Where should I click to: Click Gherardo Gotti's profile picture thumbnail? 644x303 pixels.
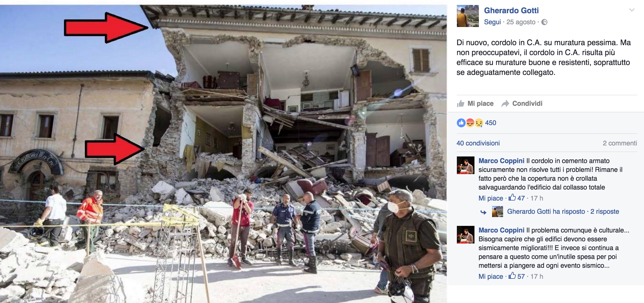click(468, 16)
